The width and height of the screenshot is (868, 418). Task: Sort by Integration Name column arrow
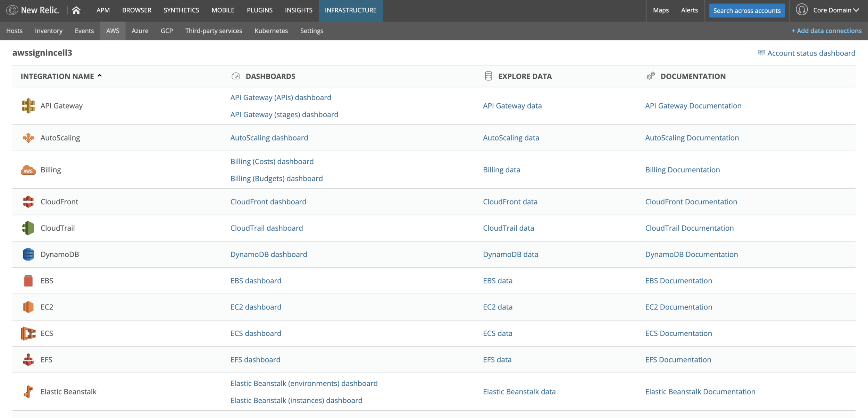pos(100,76)
